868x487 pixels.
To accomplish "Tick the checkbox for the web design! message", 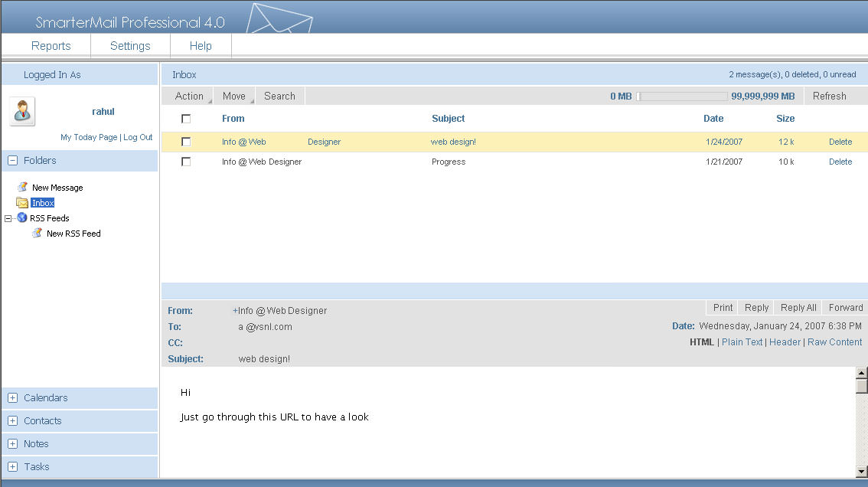I will (186, 142).
